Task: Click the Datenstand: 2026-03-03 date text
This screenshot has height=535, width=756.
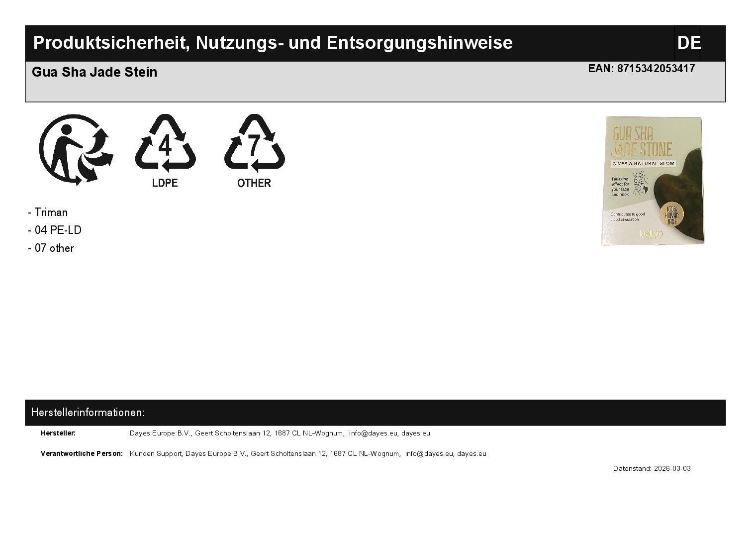Action: (652, 469)
